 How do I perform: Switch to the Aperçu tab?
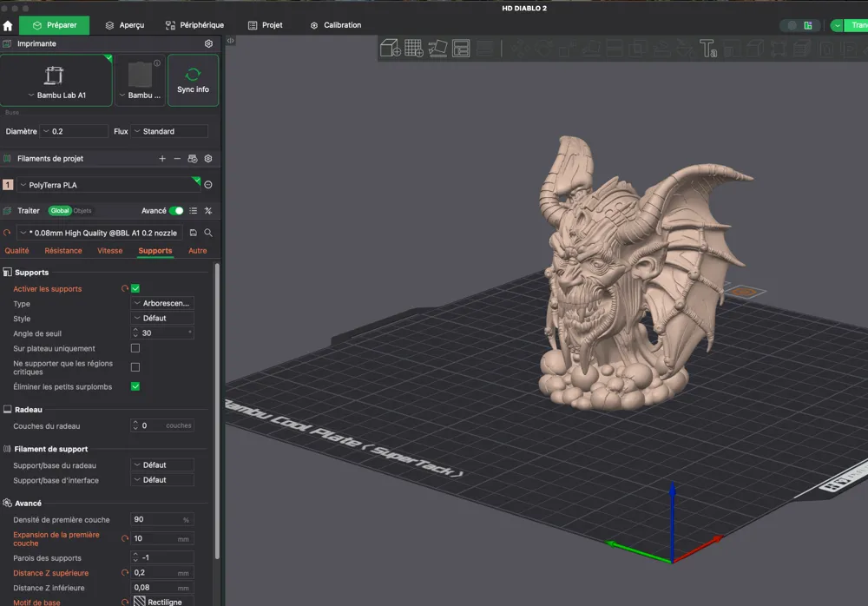tap(124, 25)
